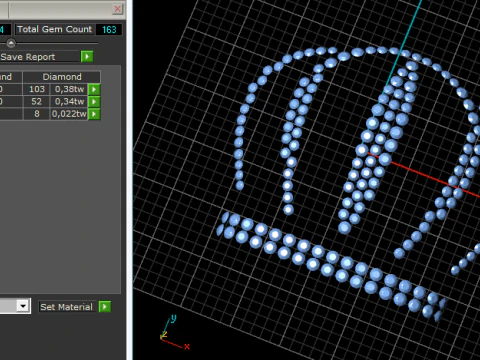This screenshot has height=360, width=480.
Task: Click the Save Report label
Action: point(28,57)
